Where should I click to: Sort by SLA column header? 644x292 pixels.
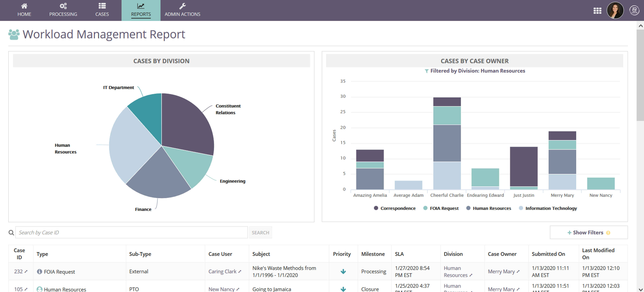pyautogui.click(x=399, y=254)
